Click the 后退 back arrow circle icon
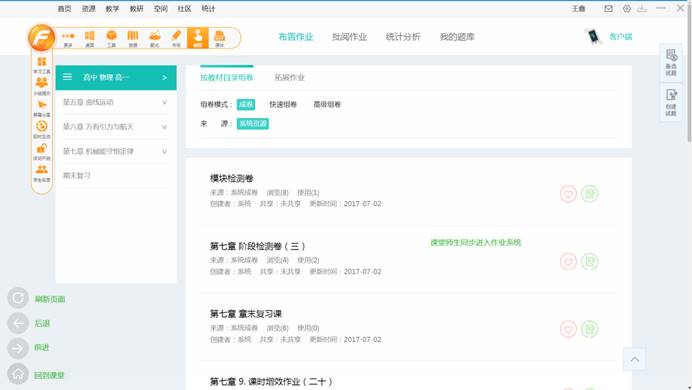This screenshot has height=390, width=692. tap(18, 323)
